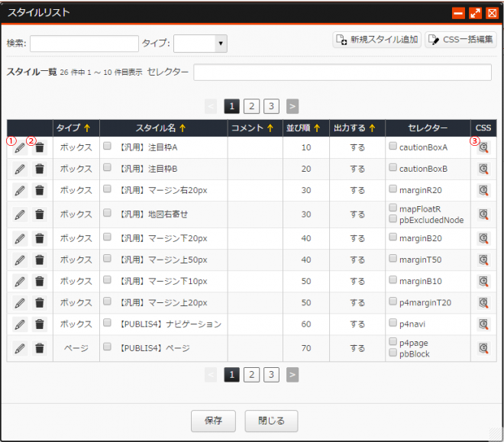Sort by コメント column arrow

tap(270, 128)
